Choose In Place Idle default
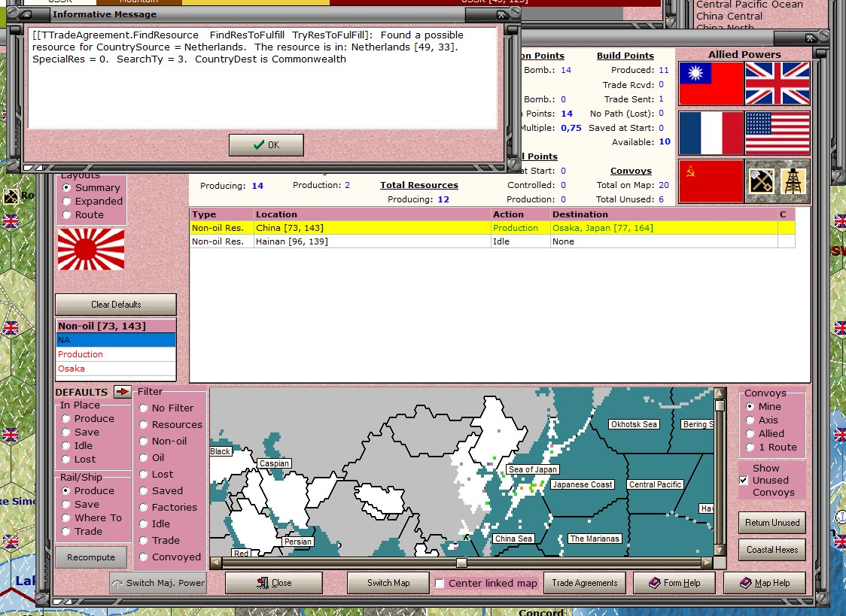This screenshot has height=616, width=846. tap(65, 446)
